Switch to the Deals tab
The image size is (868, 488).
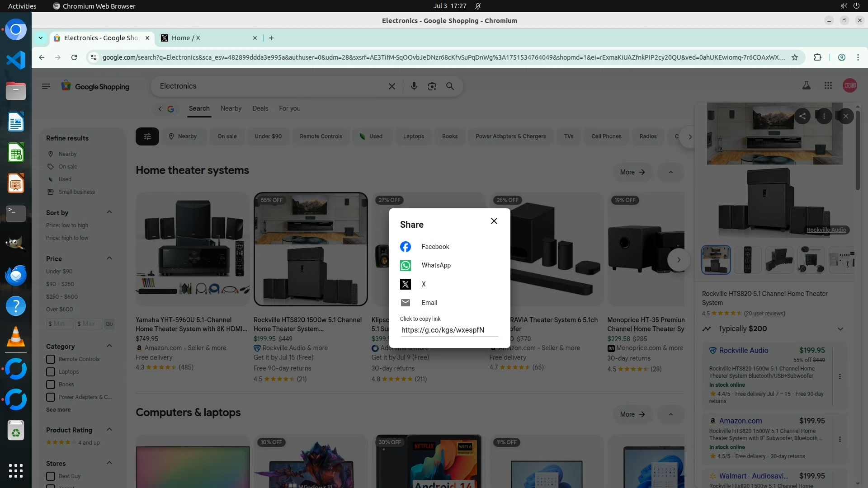click(260, 108)
